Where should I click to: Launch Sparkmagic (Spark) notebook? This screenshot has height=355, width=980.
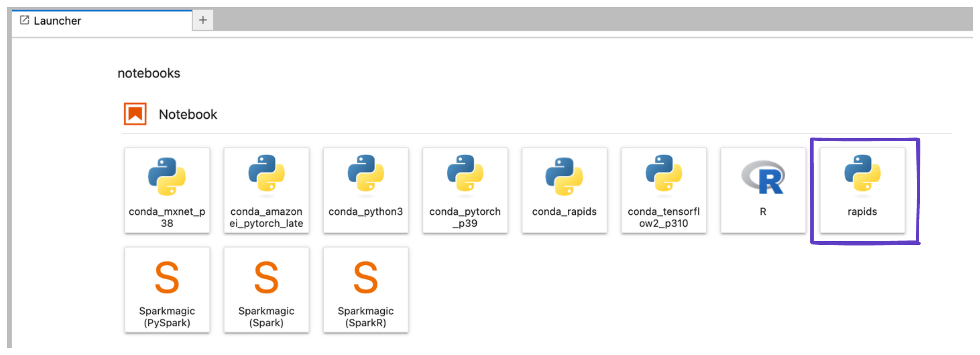point(266,290)
